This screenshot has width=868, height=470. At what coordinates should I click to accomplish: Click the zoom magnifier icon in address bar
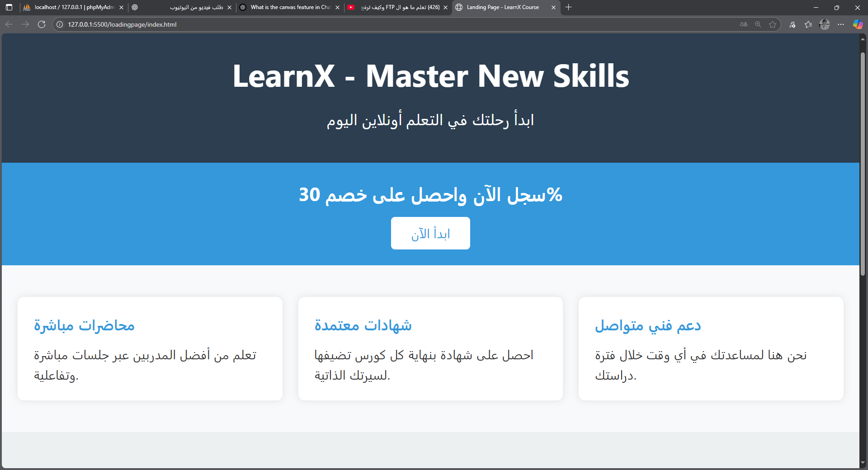(758, 24)
